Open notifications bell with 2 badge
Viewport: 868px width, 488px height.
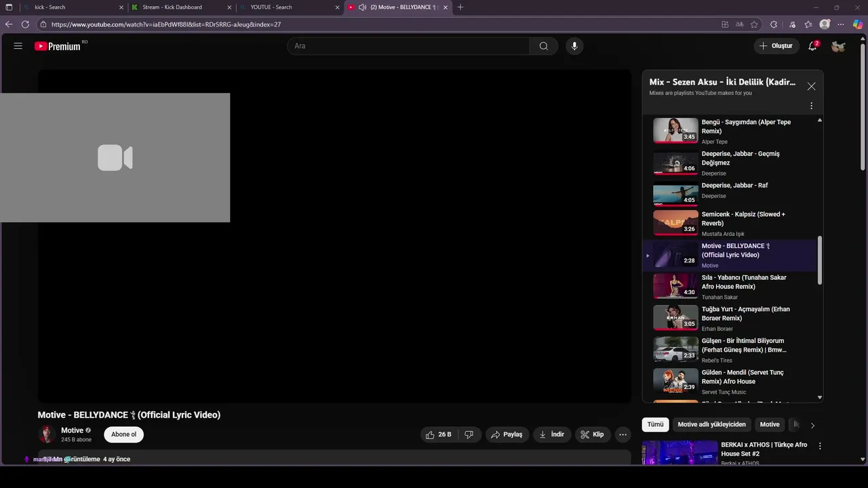tap(812, 46)
